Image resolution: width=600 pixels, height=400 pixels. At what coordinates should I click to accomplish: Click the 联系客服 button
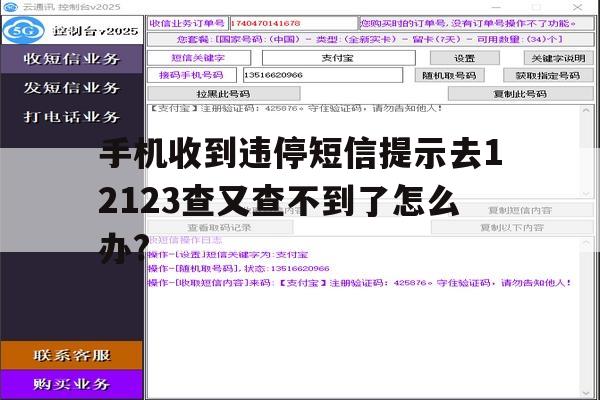click(72, 355)
